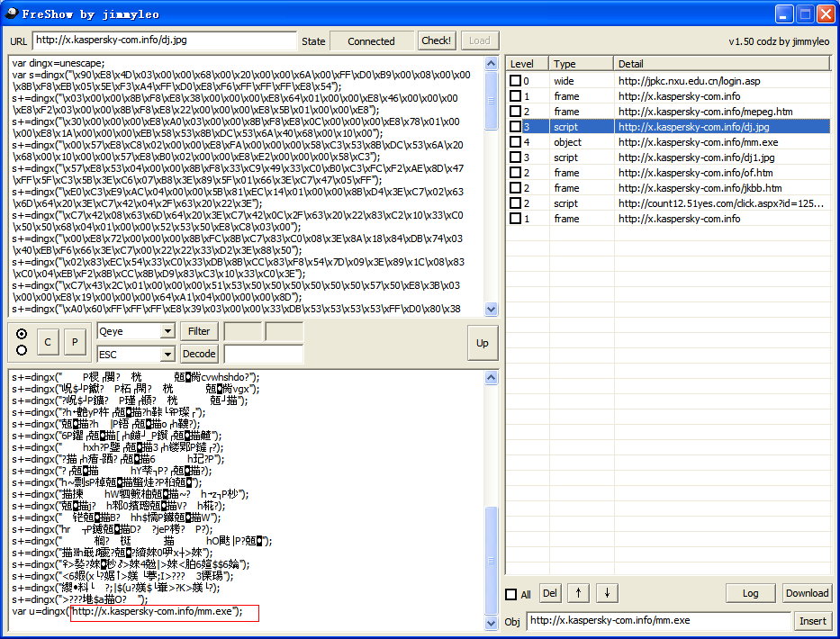The height and width of the screenshot is (639, 840).
Task: Open the Log button
Action: 751,593
